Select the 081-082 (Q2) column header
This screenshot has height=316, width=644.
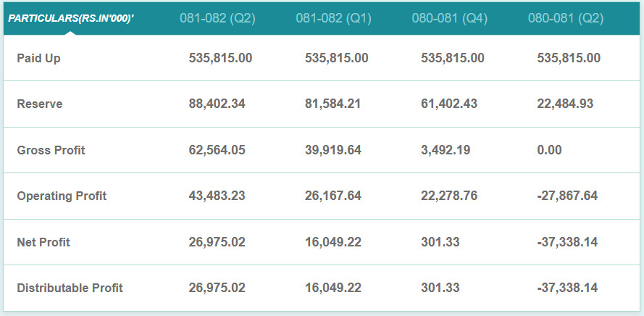[x=217, y=18]
